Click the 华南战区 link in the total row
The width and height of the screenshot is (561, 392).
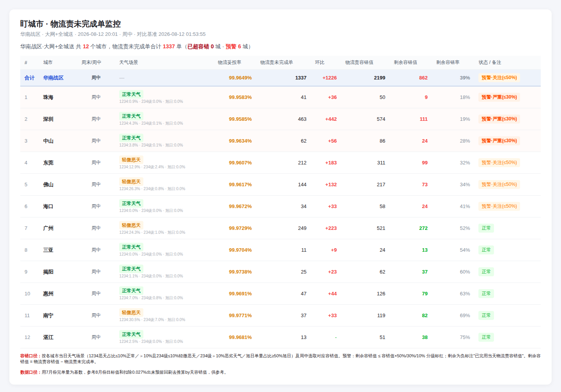pos(53,78)
